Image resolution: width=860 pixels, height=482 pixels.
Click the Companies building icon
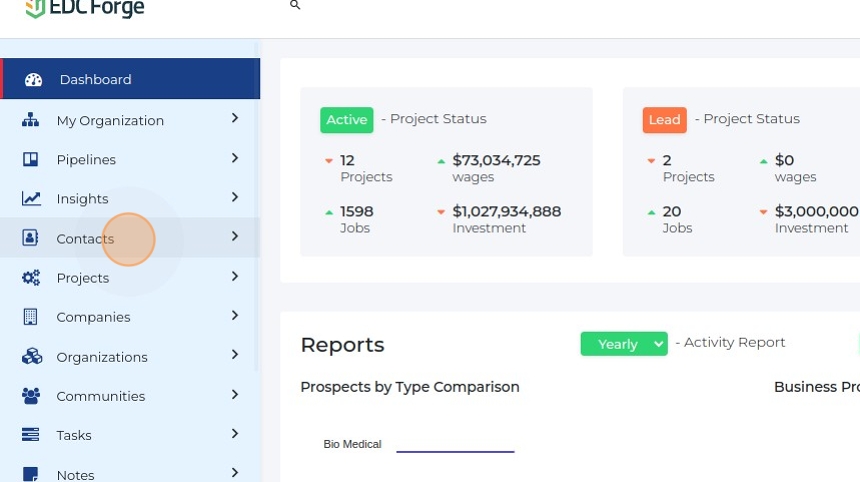tap(30, 316)
